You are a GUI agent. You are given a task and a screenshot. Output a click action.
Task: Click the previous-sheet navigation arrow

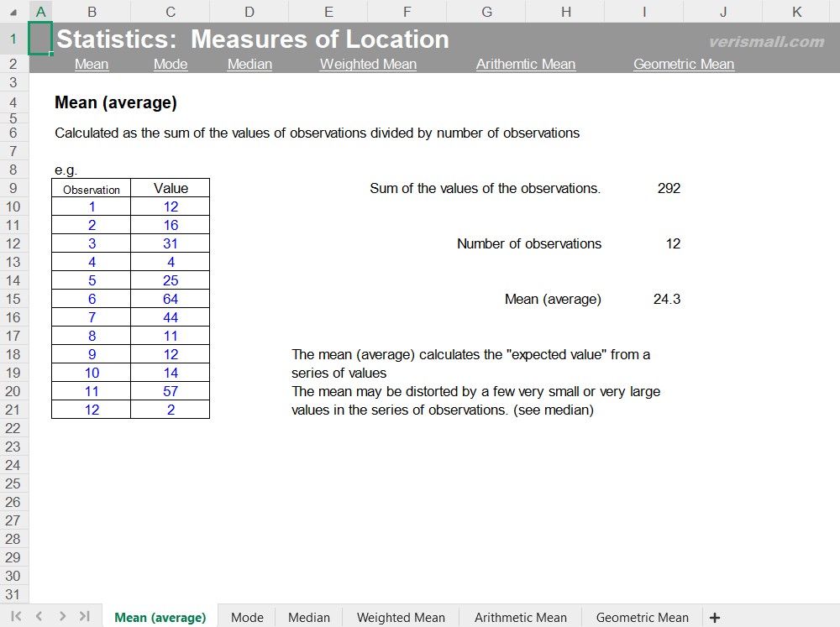coord(38,615)
